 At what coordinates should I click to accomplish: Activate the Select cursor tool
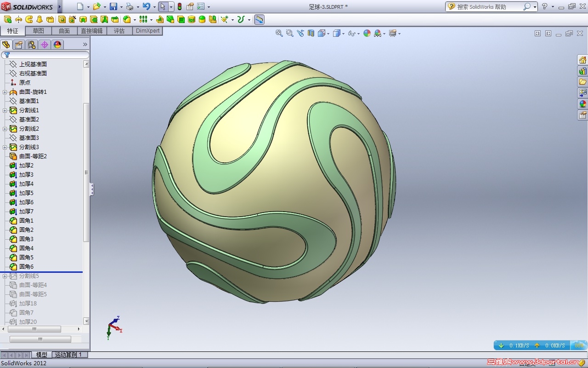[163, 6]
